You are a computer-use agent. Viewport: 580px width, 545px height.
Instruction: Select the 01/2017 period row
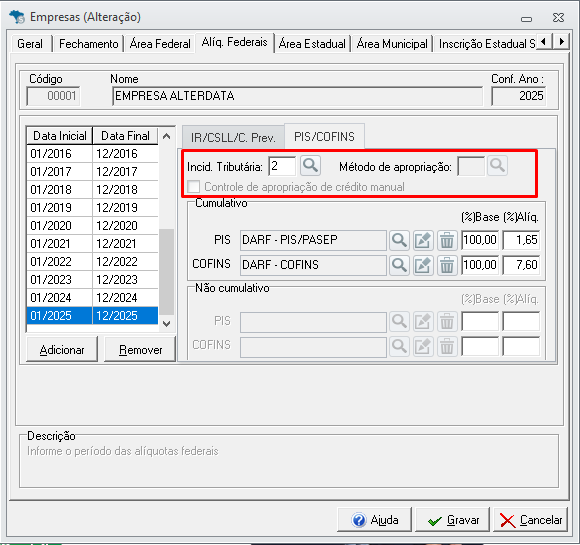pos(92,172)
